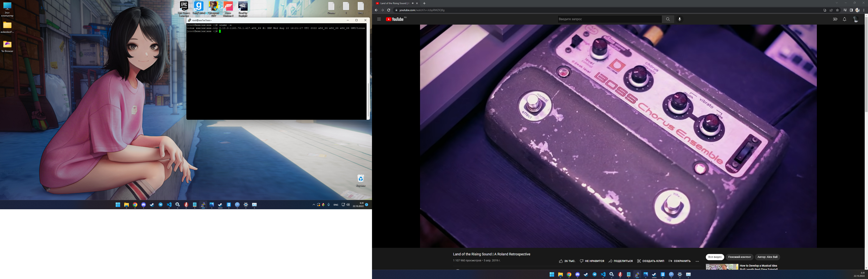Open clock and date 3:31 on left taskbar
The height and width of the screenshot is (279, 868).
[358, 205]
